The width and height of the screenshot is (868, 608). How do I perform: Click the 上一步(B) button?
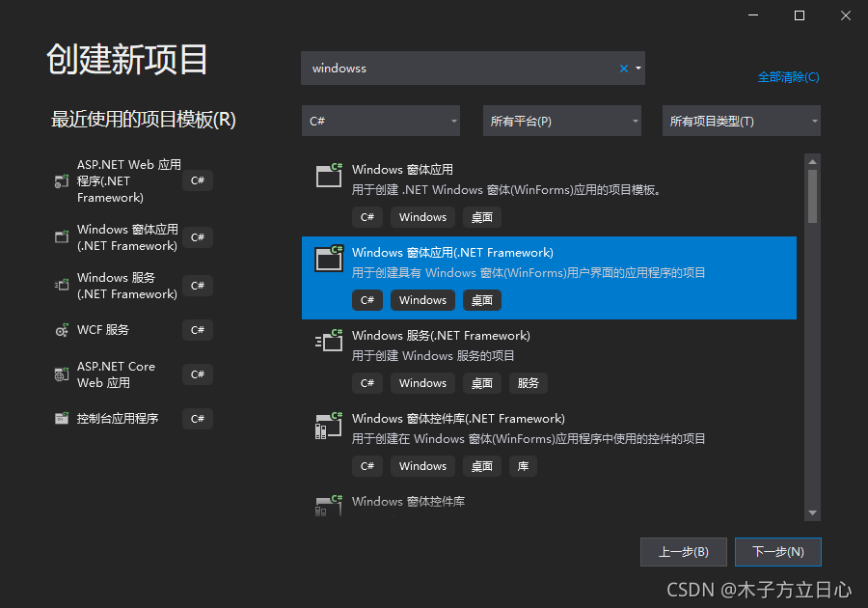684,552
